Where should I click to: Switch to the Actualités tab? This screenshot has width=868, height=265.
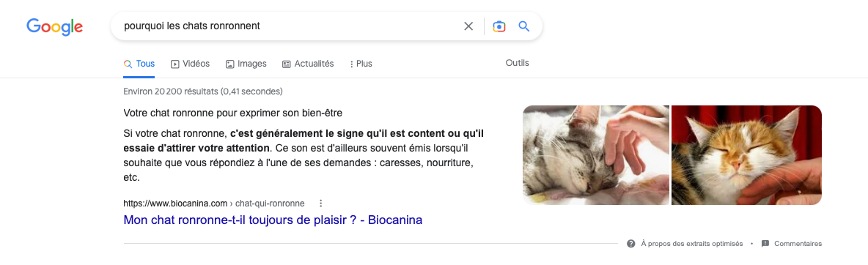pyautogui.click(x=308, y=64)
